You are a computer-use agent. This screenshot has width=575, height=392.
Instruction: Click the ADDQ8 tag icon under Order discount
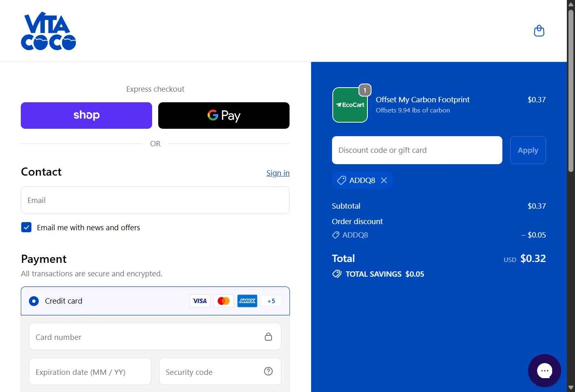point(336,235)
